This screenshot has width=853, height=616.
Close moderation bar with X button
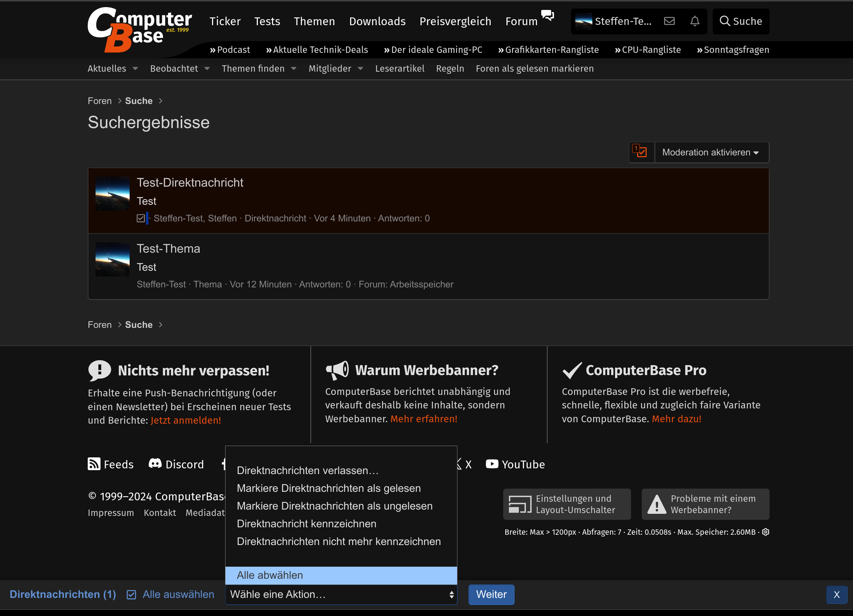(x=836, y=595)
